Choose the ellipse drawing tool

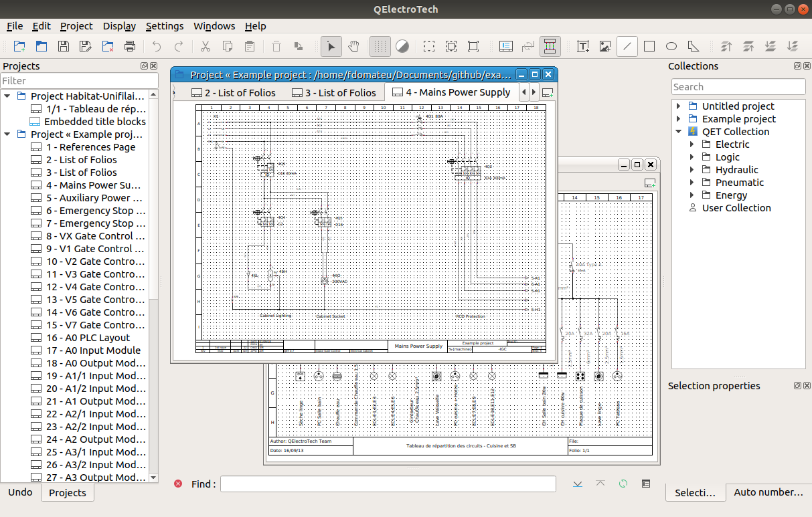671,46
